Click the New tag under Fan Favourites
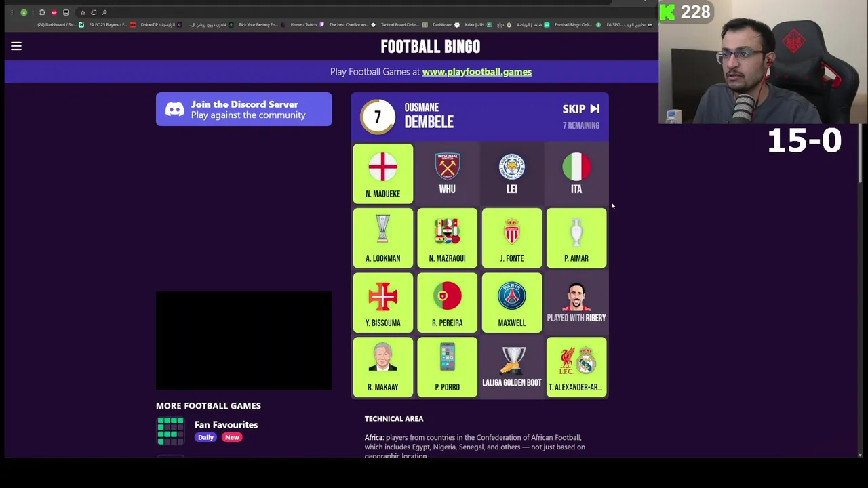 (x=232, y=437)
